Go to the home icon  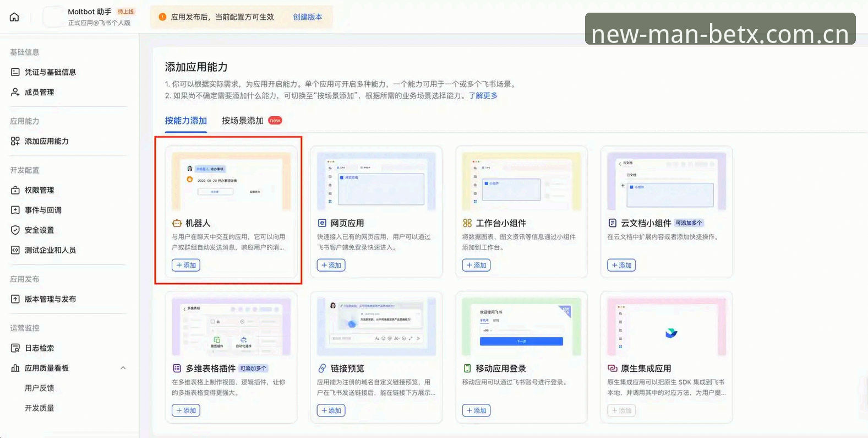(14, 17)
